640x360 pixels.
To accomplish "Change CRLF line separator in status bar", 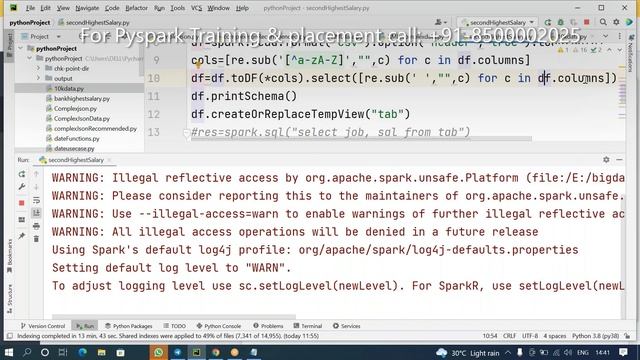I will coord(509,336).
